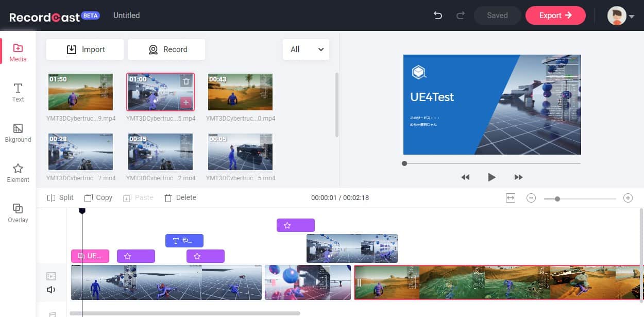
Task: Mute the video track audio
Action: coord(51,290)
